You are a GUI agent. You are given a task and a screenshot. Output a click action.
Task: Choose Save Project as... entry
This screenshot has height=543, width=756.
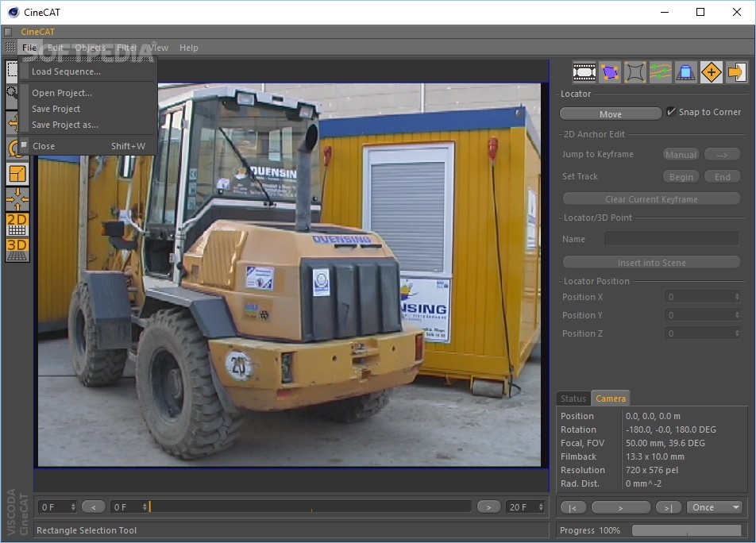[87, 125]
